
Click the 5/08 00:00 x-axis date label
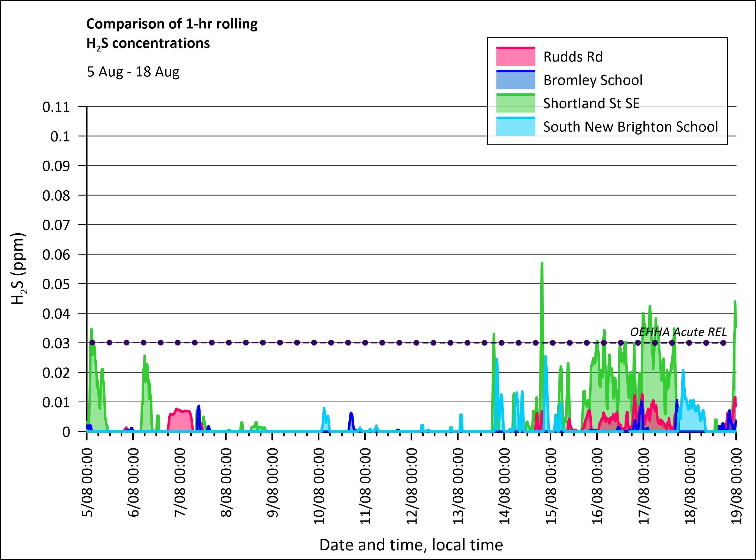[87, 482]
